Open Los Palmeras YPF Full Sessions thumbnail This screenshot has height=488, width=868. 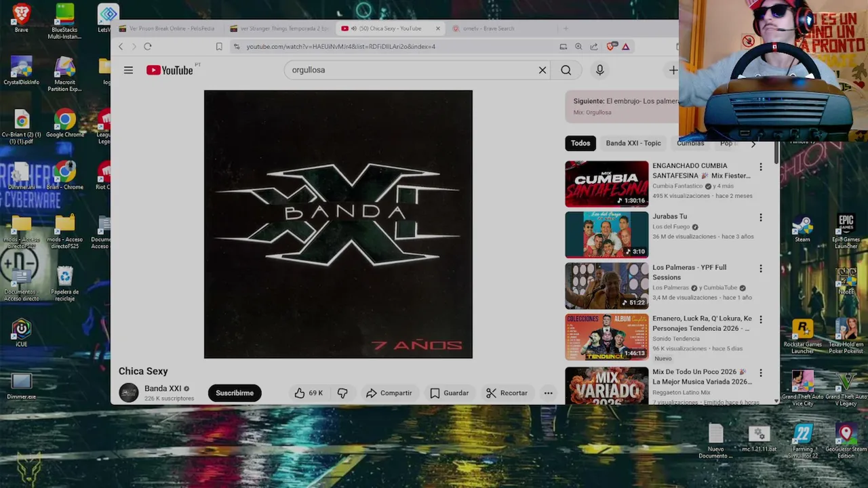607,285
